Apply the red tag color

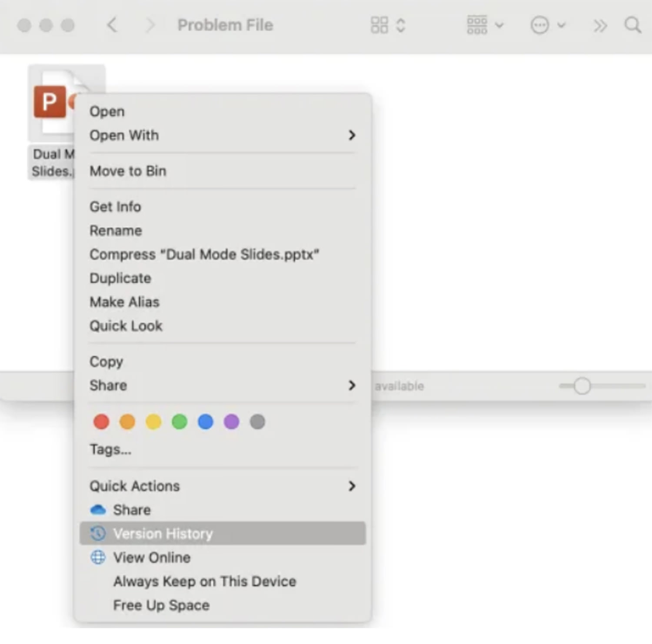pyautogui.click(x=101, y=422)
